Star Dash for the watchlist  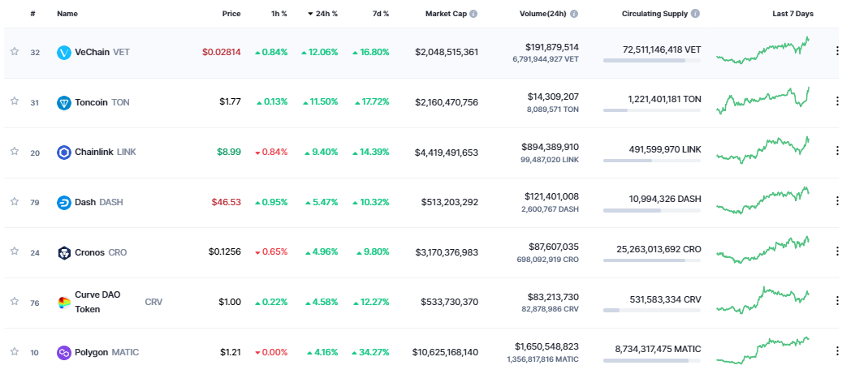15,201
